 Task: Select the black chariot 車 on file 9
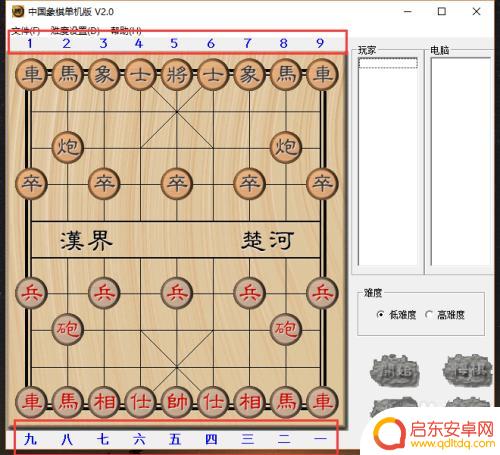[322, 74]
